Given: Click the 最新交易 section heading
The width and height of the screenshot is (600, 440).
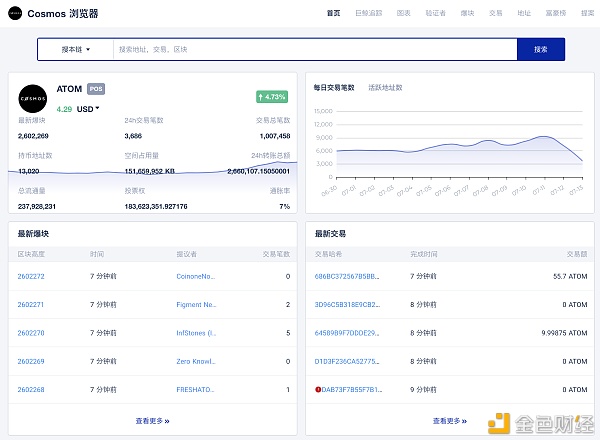Looking at the screenshot, I should coord(330,233).
